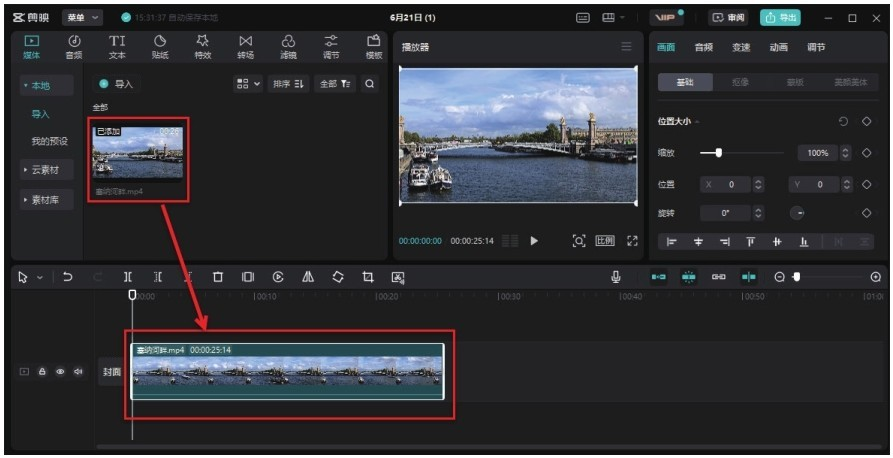
Task: Click the rotate clip icon
Action: click(x=338, y=277)
